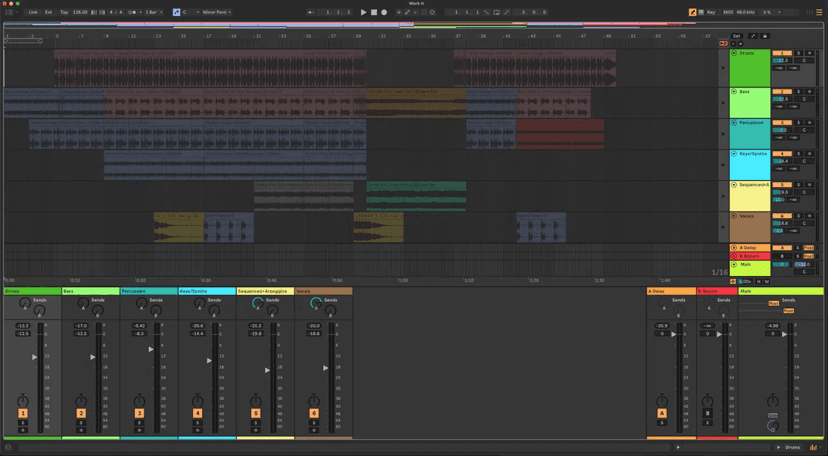Click the Main volume fader handle
Image resolution: width=828 pixels, height=456 pixels.
point(784,335)
